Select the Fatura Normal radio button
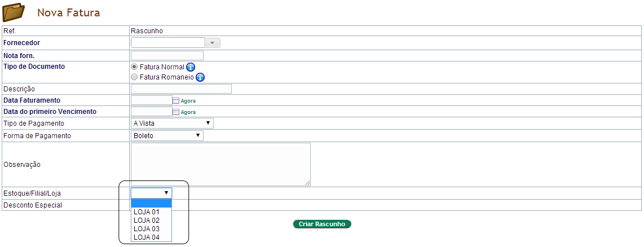Viewport: 644px width, 247px height. tap(134, 67)
